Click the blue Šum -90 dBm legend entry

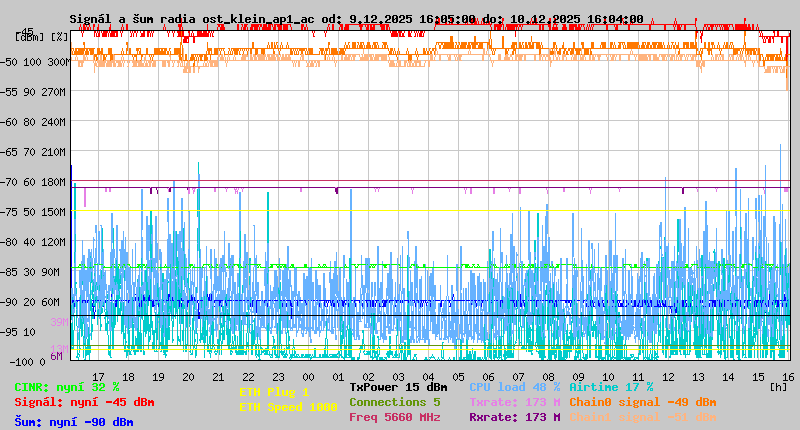[74, 422]
